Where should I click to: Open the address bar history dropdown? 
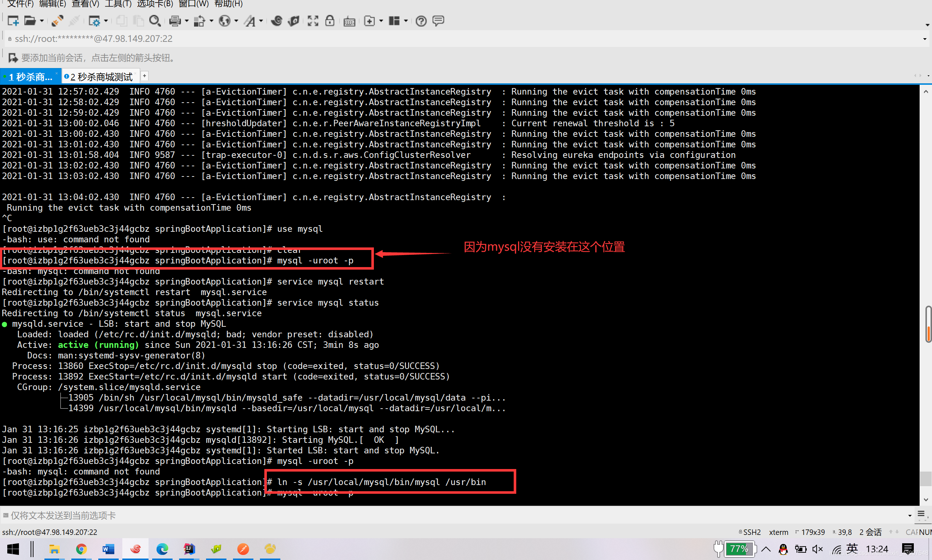(924, 39)
